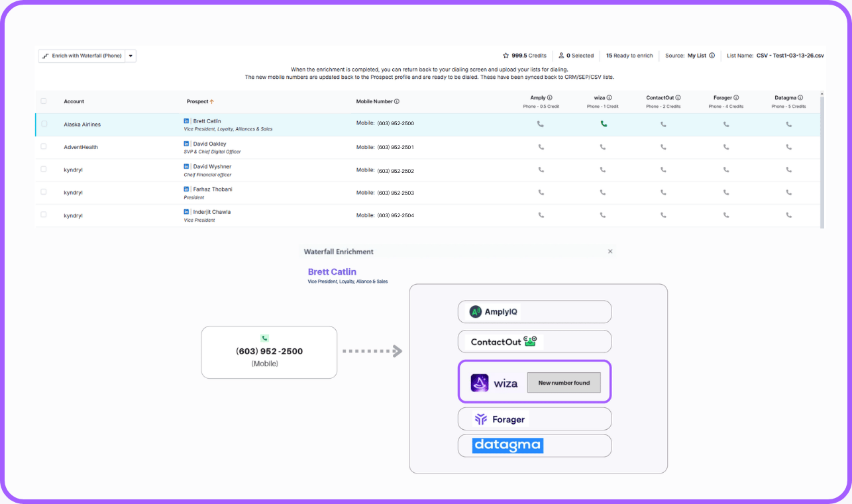This screenshot has width=852, height=504.
Task: Click the Datagma phone icon for David Wyshner
Action: tap(788, 170)
